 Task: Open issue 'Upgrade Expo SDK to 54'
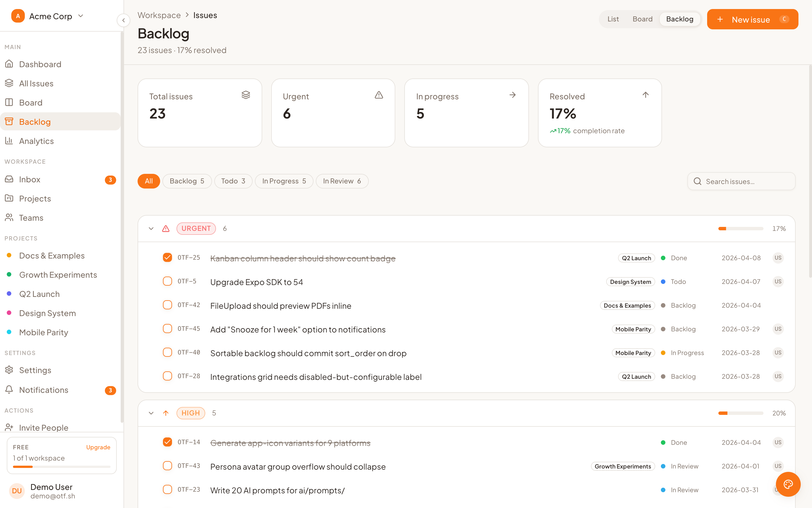tap(256, 282)
